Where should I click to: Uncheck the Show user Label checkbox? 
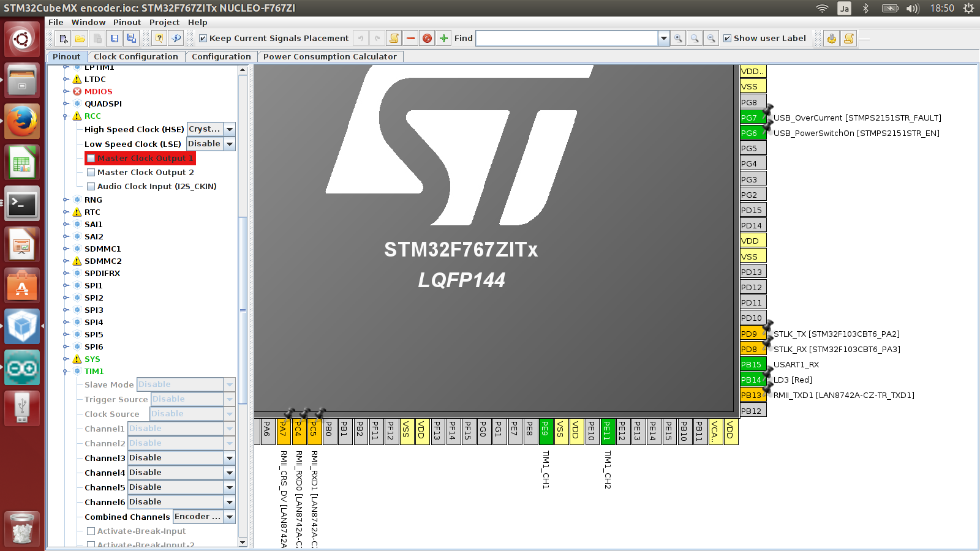[x=728, y=39]
